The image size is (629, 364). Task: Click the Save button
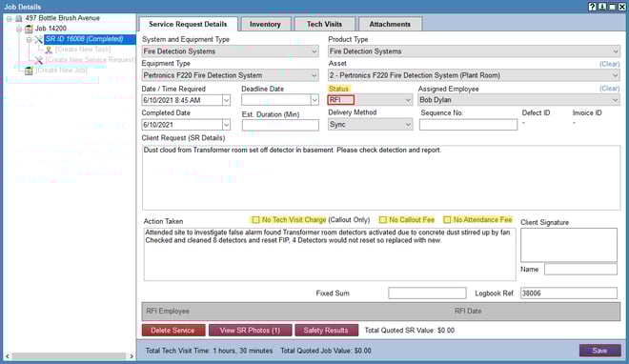pos(599,351)
